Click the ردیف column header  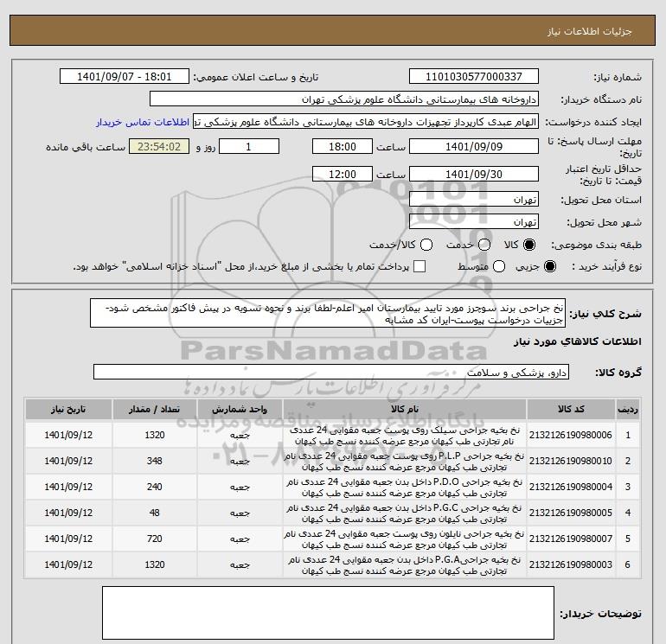(627, 409)
